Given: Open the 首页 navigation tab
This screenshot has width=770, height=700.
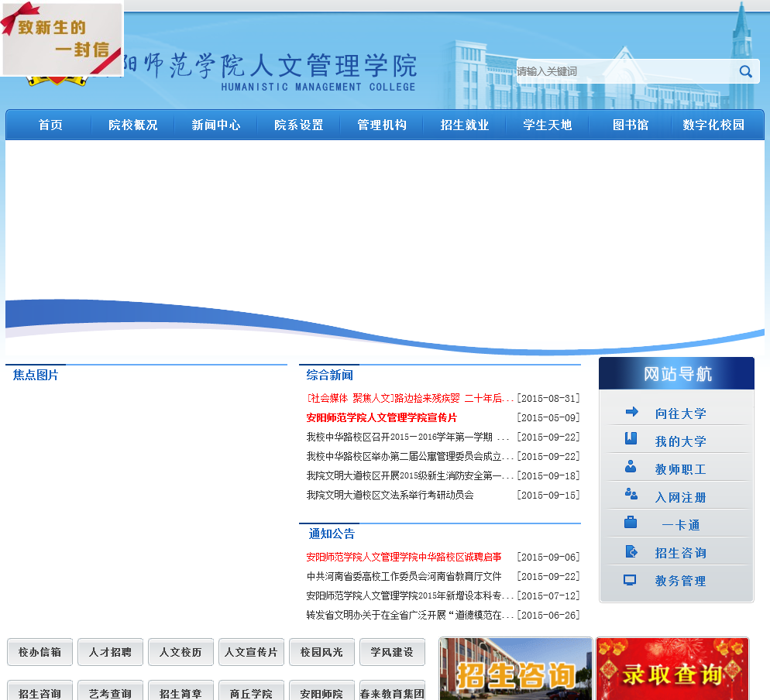Looking at the screenshot, I should click(50, 125).
